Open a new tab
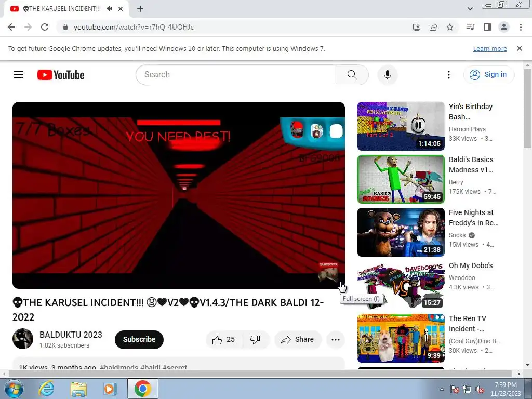 tap(140, 9)
